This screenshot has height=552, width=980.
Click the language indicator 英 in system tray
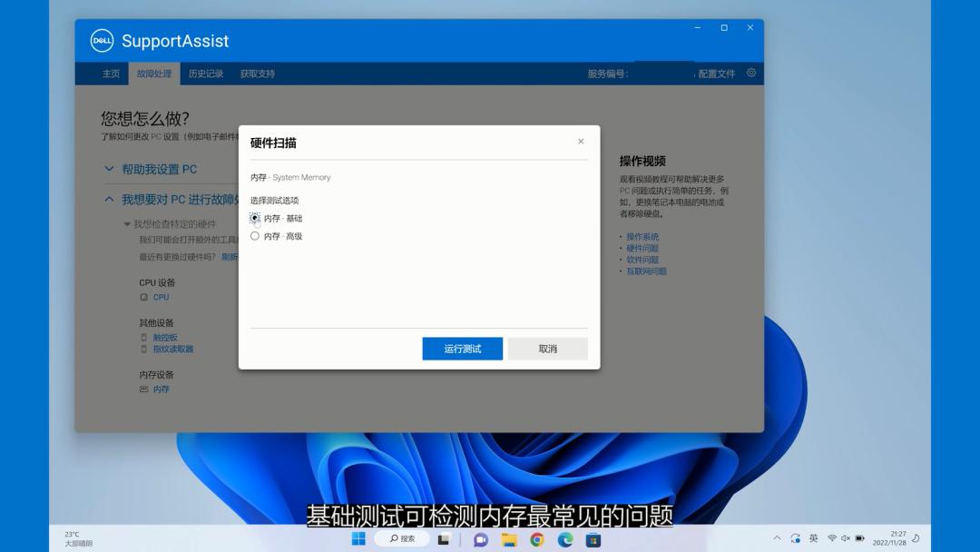[x=813, y=537]
